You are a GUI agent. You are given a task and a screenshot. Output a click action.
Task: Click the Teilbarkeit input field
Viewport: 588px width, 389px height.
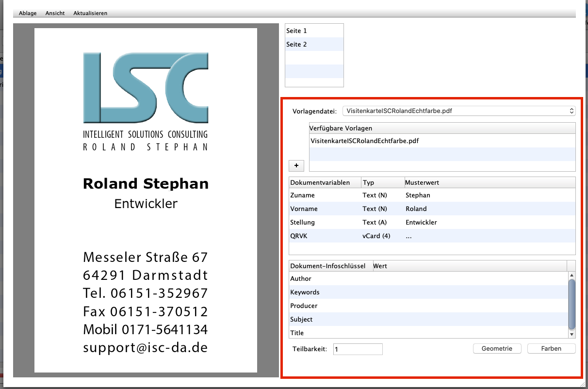pos(358,349)
